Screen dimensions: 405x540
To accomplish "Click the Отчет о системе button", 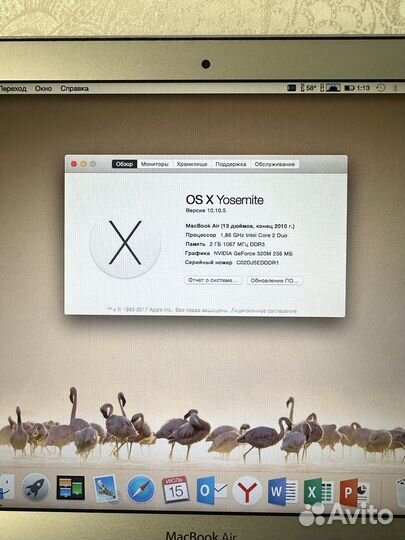I will click(x=213, y=280).
